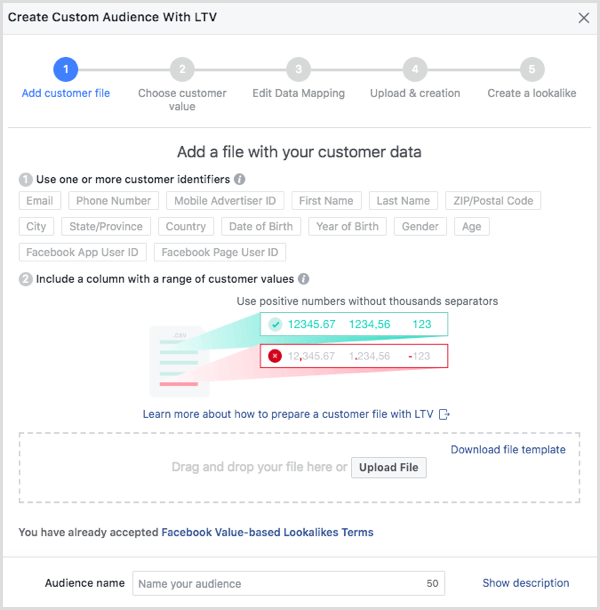This screenshot has width=600, height=610.
Task: Select step 3 circle Edit Data Mapping
Action: click(x=298, y=70)
